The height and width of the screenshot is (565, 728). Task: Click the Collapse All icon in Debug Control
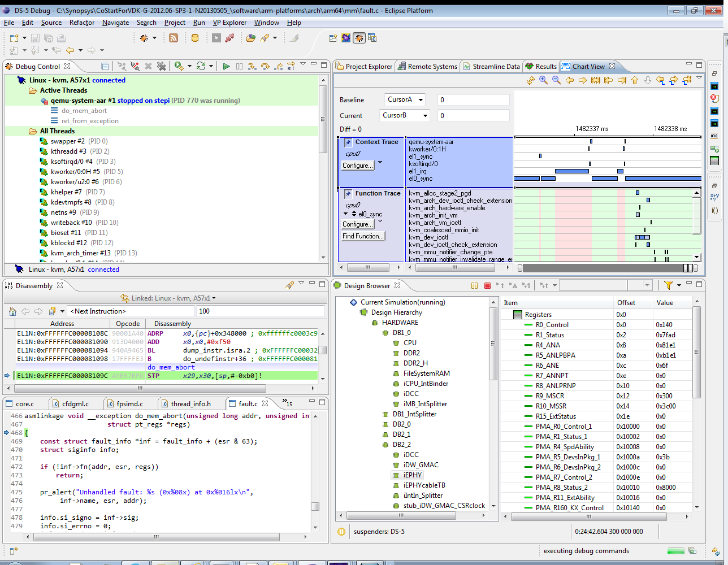tap(105, 67)
